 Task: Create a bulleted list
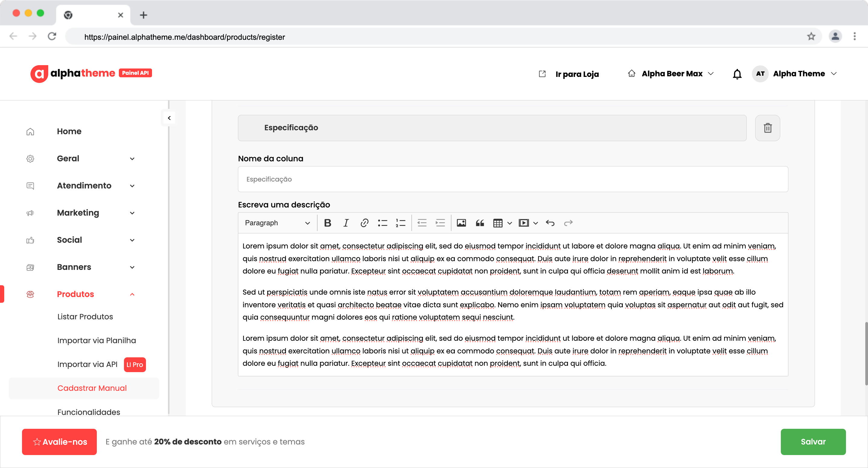pyautogui.click(x=382, y=223)
